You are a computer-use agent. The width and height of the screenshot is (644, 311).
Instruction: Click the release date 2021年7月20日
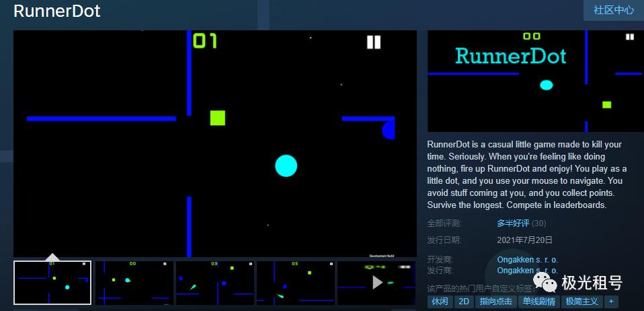coord(524,240)
